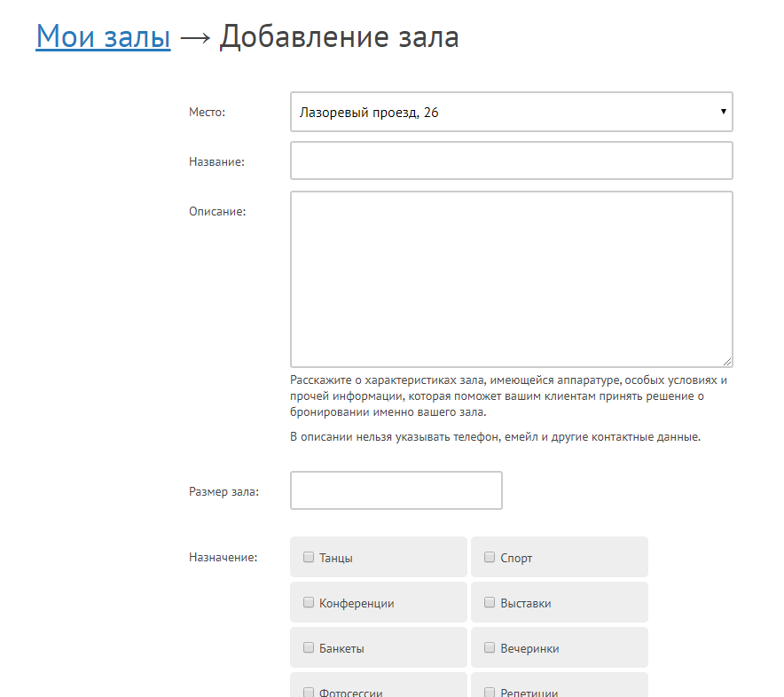
Task: Mark the Вечеринки checkbox
Action: 490,648
